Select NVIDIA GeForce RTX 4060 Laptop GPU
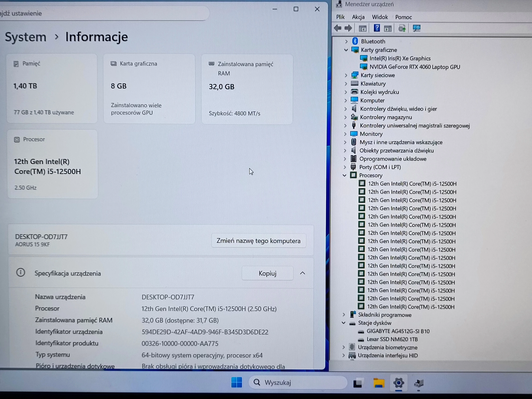The image size is (532, 399). [414, 67]
